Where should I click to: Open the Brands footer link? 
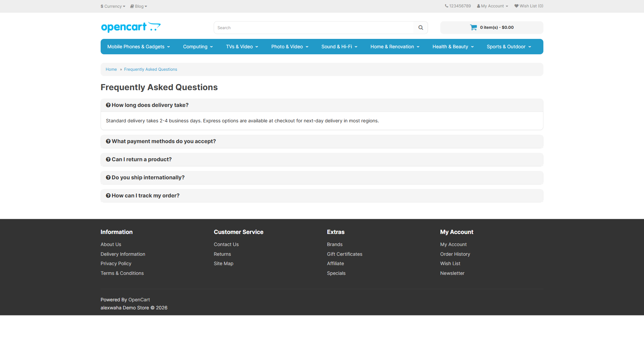pyautogui.click(x=335, y=244)
